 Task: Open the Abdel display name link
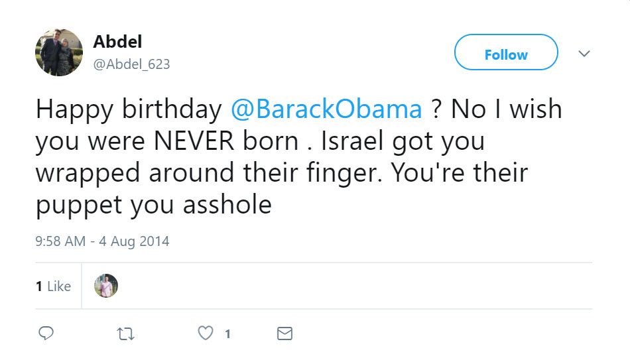point(117,41)
